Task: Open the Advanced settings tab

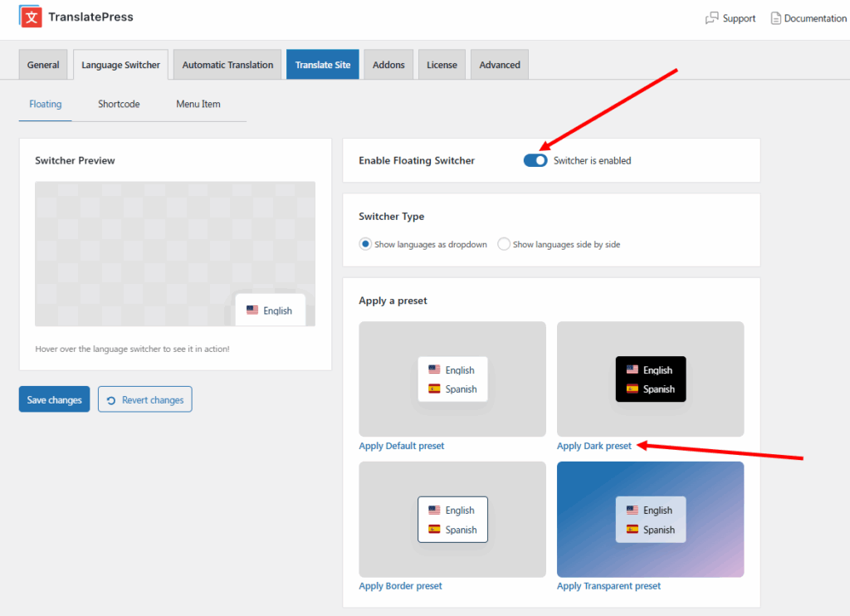Action: 500,65
